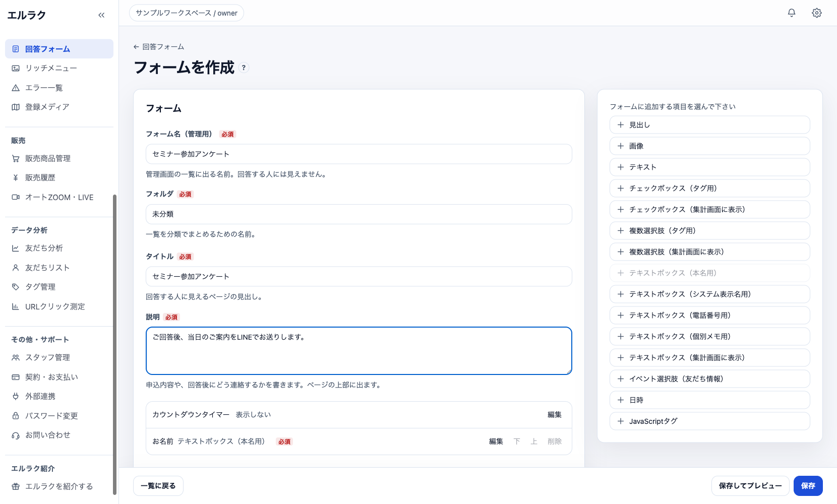Go to 友だち分析 in the sidebar
The width and height of the screenshot is (837, 504).
[59, 248]
